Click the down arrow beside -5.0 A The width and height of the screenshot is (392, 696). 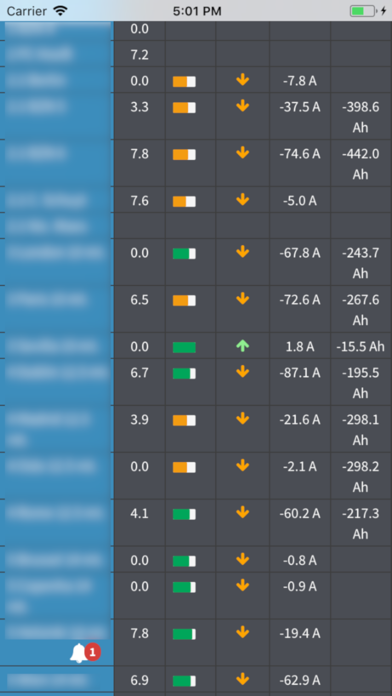click(242, 200)
